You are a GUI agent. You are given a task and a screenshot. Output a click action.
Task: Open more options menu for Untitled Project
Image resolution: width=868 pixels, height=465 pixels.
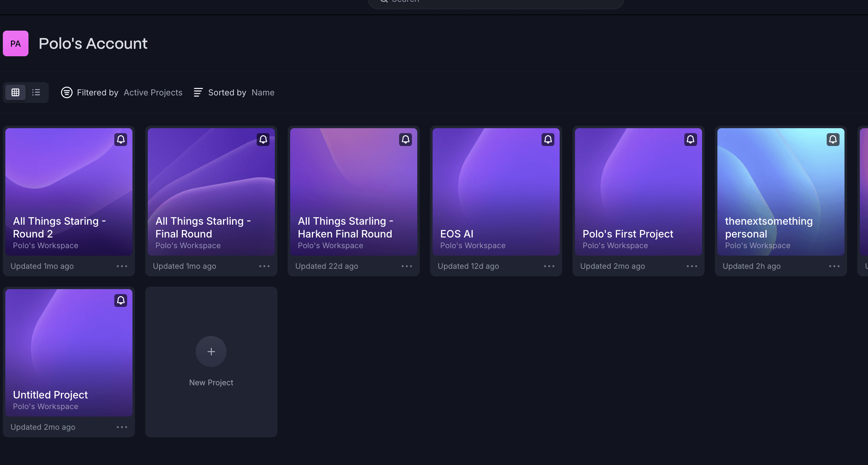click(x=122, y=427)
